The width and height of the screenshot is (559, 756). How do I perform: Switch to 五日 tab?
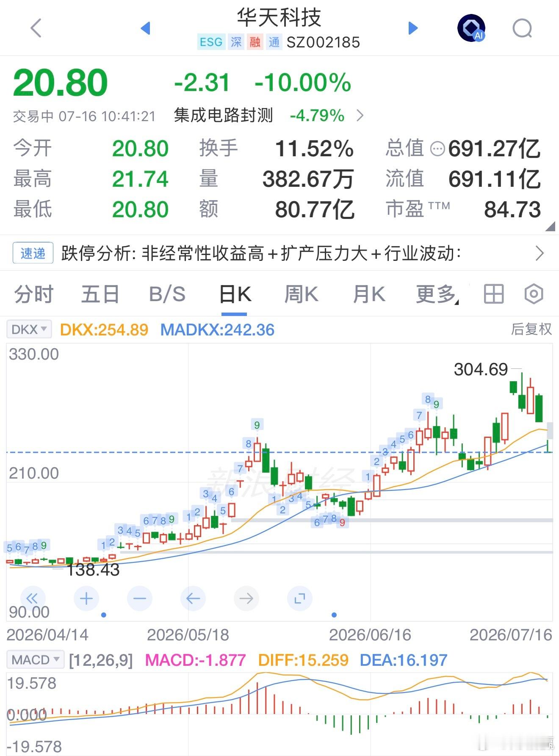[100, 294]
